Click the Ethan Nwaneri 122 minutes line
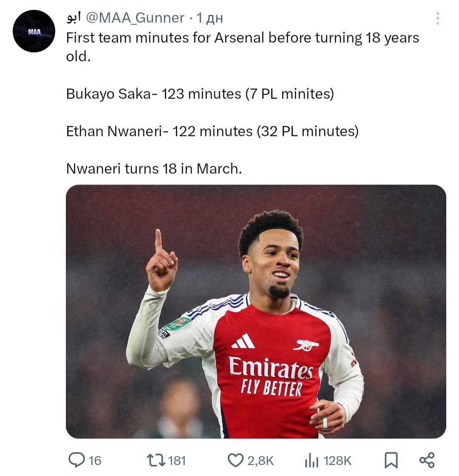459x476 pixels. 212,131
